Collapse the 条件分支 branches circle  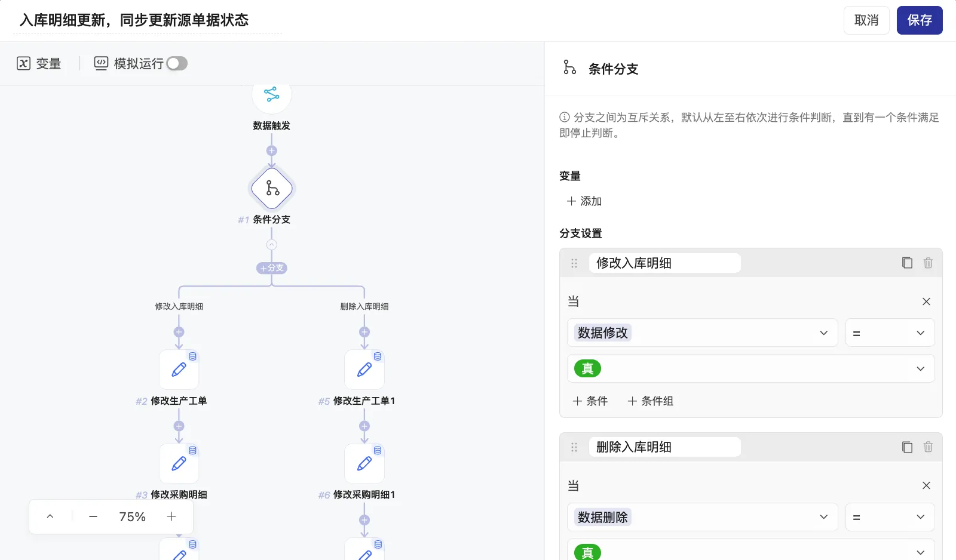[x=272, y=245]
